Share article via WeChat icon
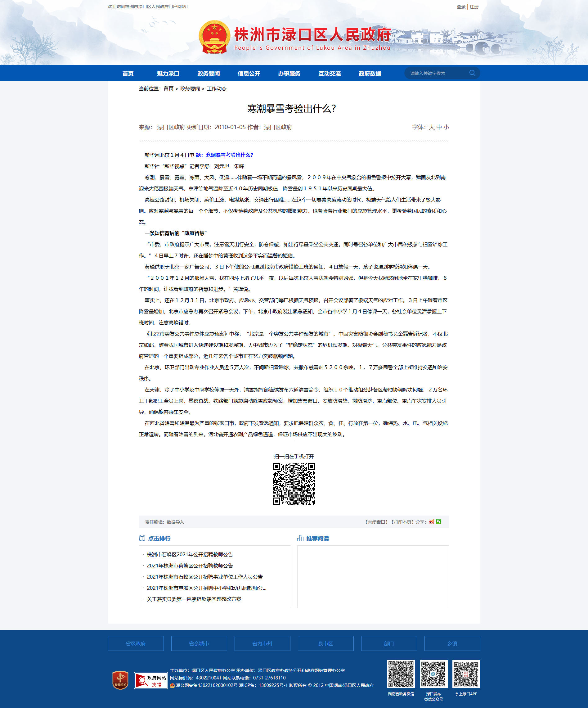 pos(438,521)
